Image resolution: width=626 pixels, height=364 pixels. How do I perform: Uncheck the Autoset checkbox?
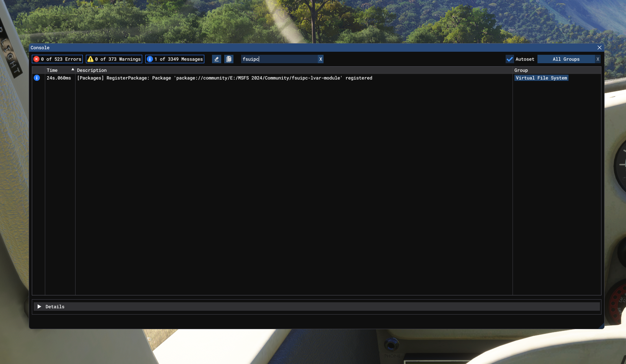pos(509,59)
